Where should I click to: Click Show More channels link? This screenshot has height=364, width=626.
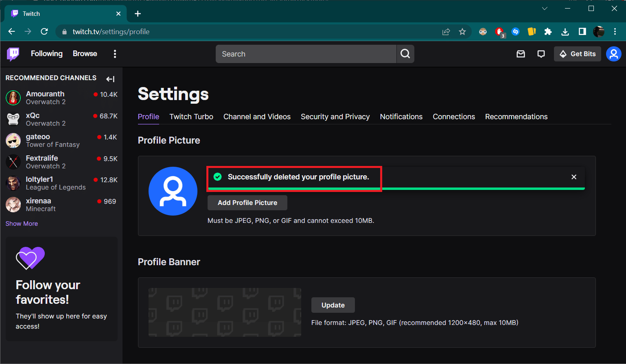[x=22, y=224]
